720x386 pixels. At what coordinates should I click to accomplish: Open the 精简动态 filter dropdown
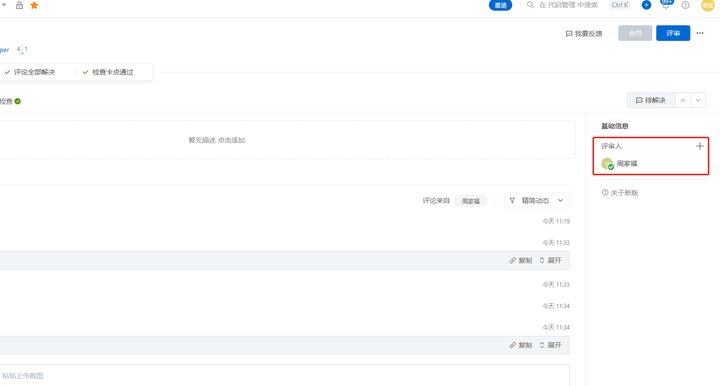(x=537, y=201)
